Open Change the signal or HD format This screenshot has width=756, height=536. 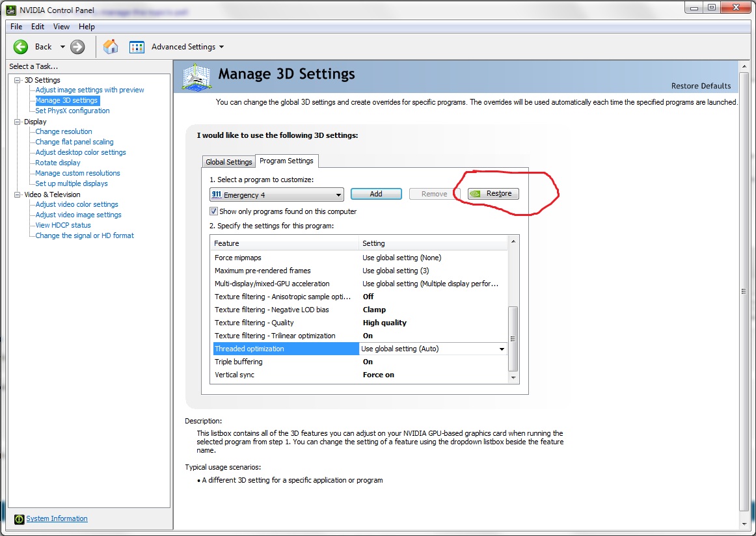(x=85, y=235)
